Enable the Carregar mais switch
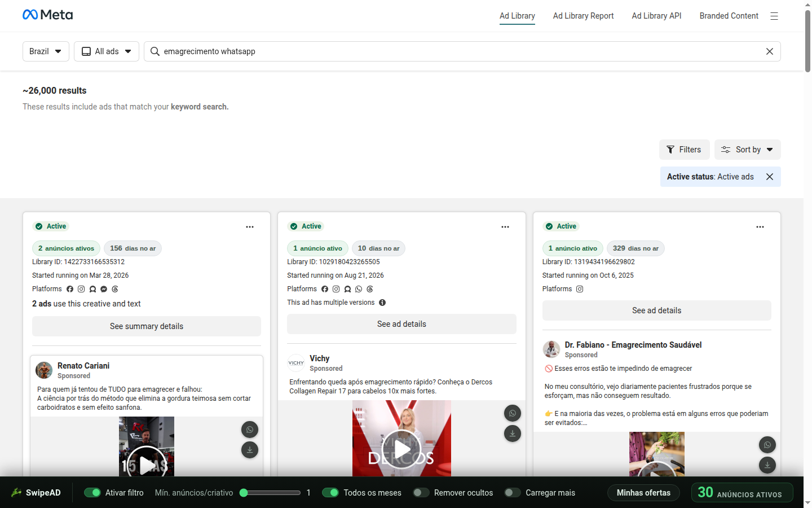This screenshot has height=508, width=812. pyautogui.click(x=513, y=493)
